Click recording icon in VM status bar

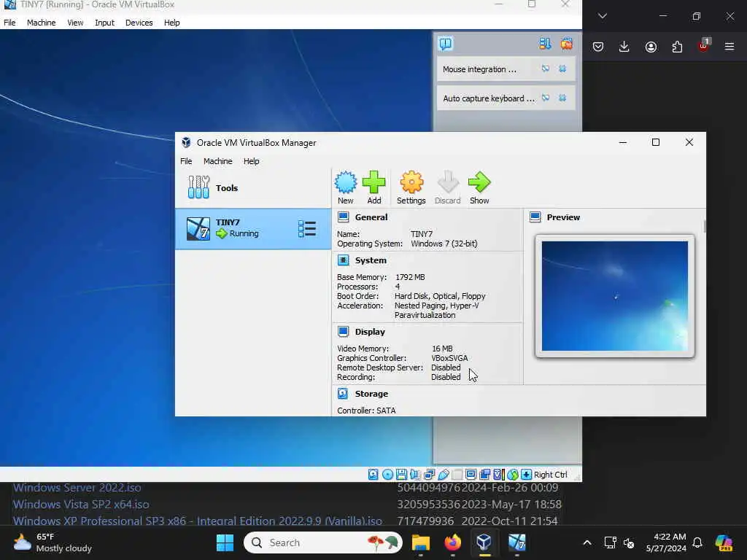pyautogui.click(x=485, y=474)
